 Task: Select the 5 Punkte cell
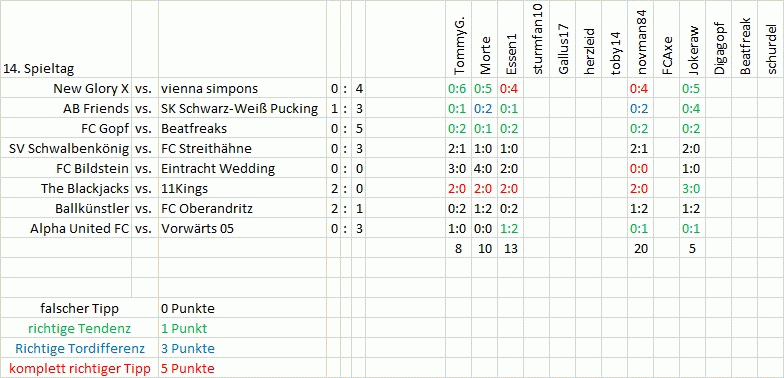click(x=242, y=368)
